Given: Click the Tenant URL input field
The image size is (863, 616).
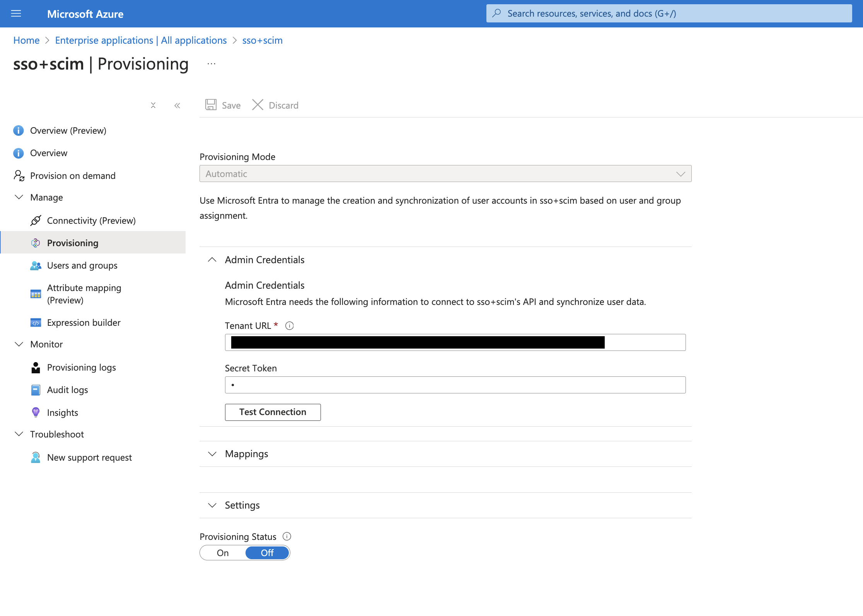Looking at the screenshot, I should click(455, 342).
